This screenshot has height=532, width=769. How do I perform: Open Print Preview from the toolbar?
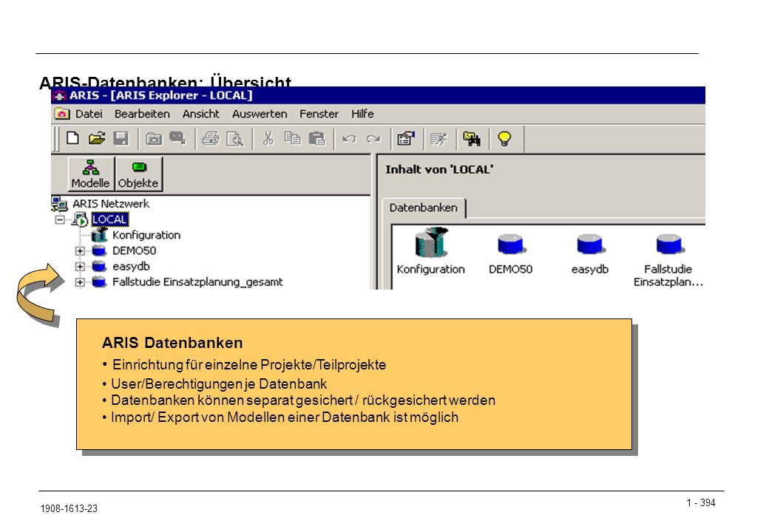click(x=235, y=139)
